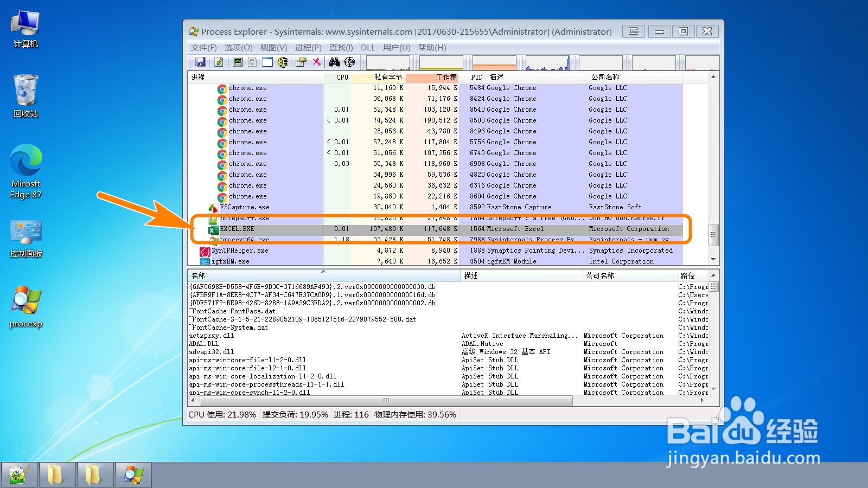Open the System Information toolbar icon
868x488 pixels.
[238, 62]
